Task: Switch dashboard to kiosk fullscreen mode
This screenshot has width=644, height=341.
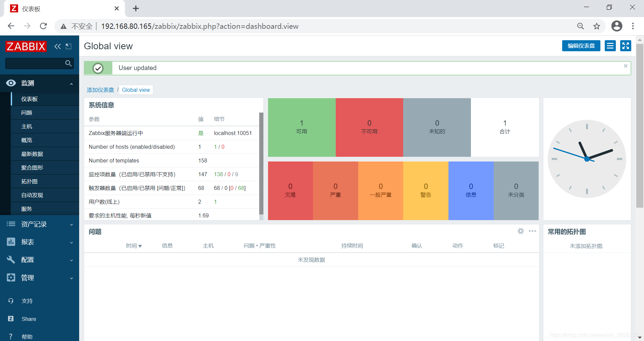Action: tap(626, 46)
